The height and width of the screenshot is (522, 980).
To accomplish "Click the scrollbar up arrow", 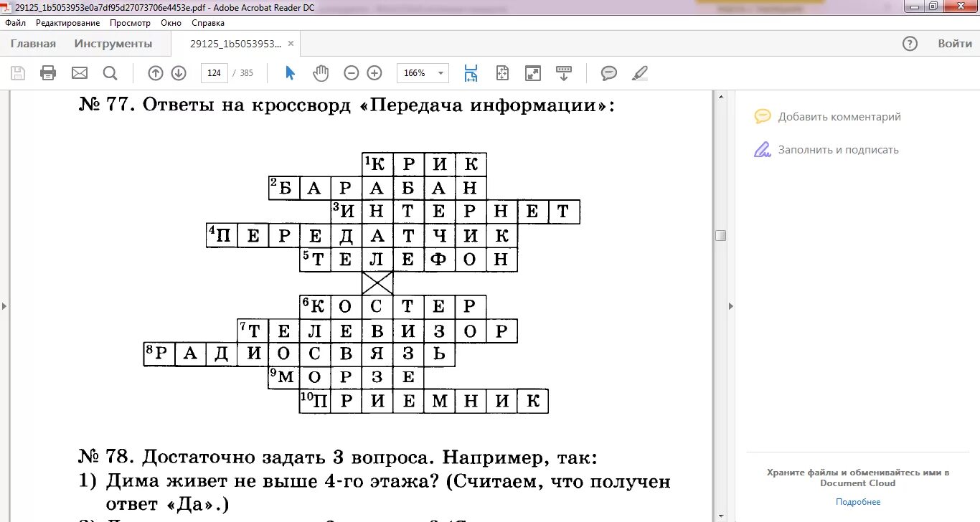I will coord(721,95).
